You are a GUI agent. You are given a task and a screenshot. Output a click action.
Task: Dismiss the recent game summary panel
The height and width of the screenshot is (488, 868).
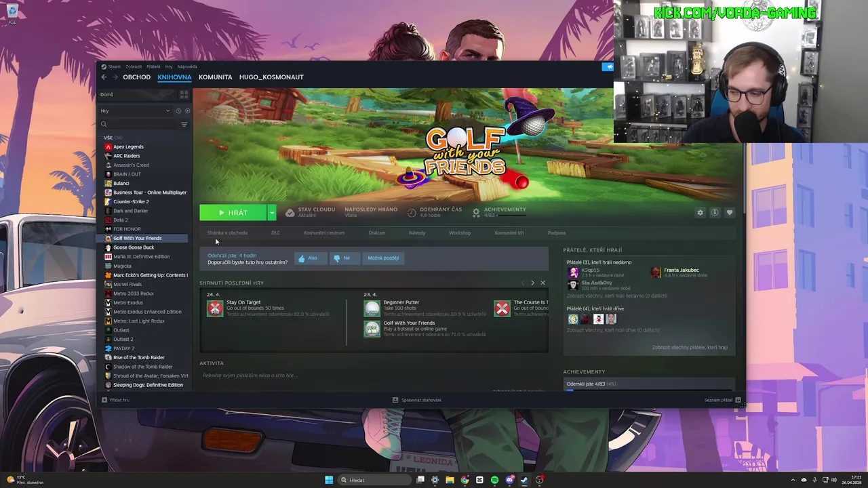coord(542,283)
